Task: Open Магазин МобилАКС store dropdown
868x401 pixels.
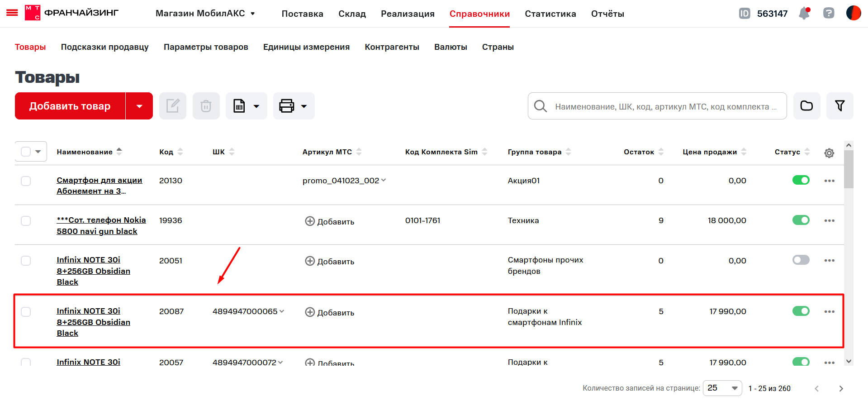Action: tap(205, 14)
